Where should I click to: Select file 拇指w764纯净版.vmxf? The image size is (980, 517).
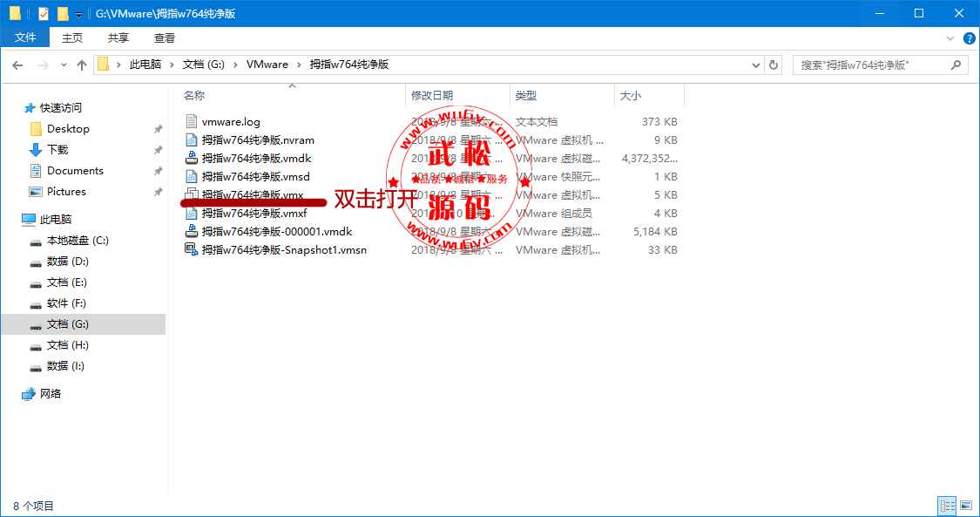tap(254, 214)
